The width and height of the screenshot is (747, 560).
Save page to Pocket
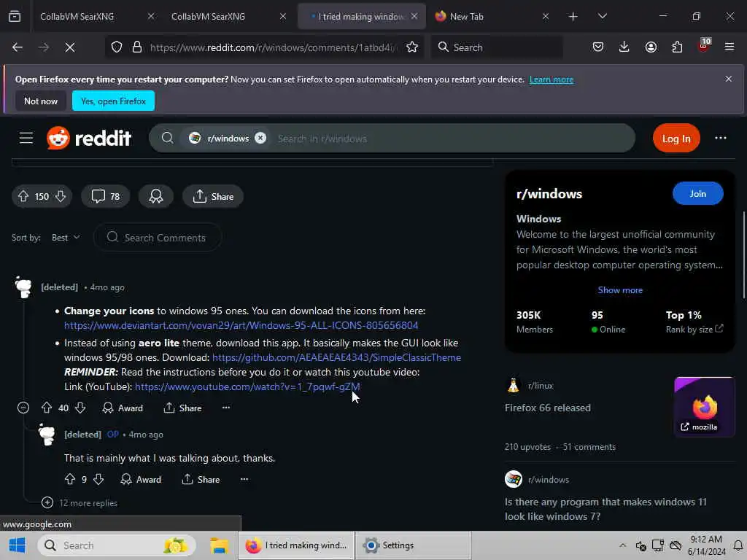tap(598, 47)
